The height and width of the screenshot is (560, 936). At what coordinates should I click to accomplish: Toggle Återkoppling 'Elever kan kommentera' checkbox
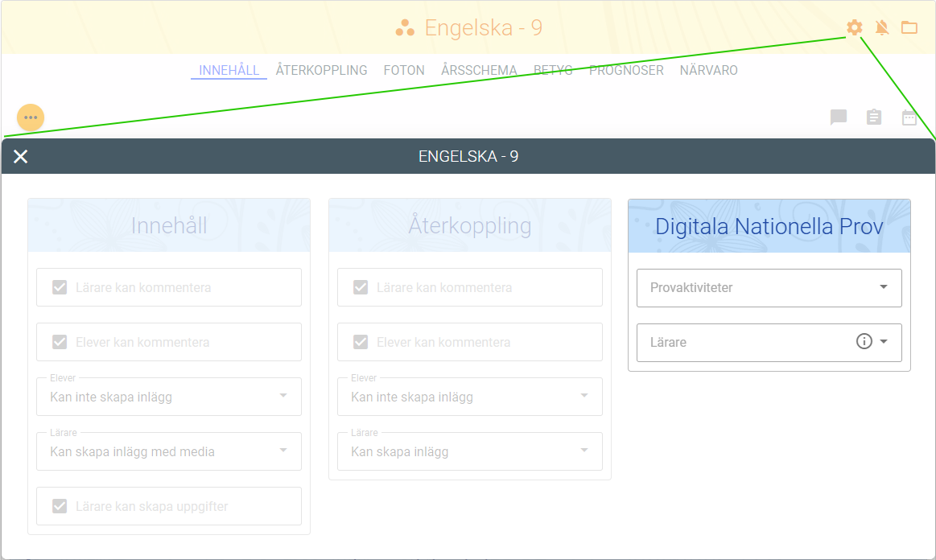[x=361, y=342]
